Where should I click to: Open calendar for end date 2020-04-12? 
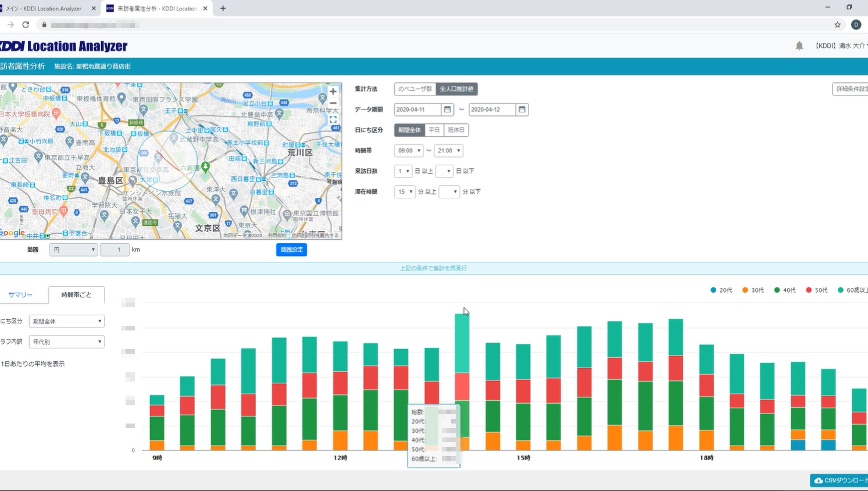[x=521, y=109]
